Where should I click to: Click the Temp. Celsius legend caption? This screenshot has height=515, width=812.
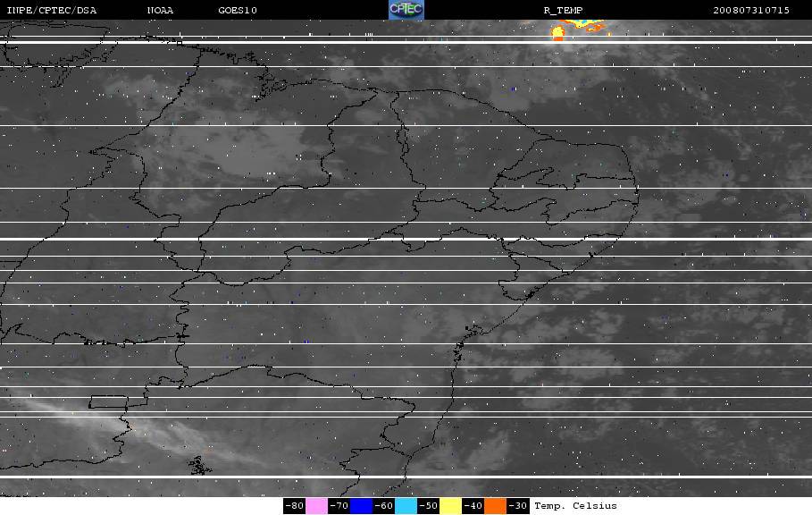click(575, 506)
